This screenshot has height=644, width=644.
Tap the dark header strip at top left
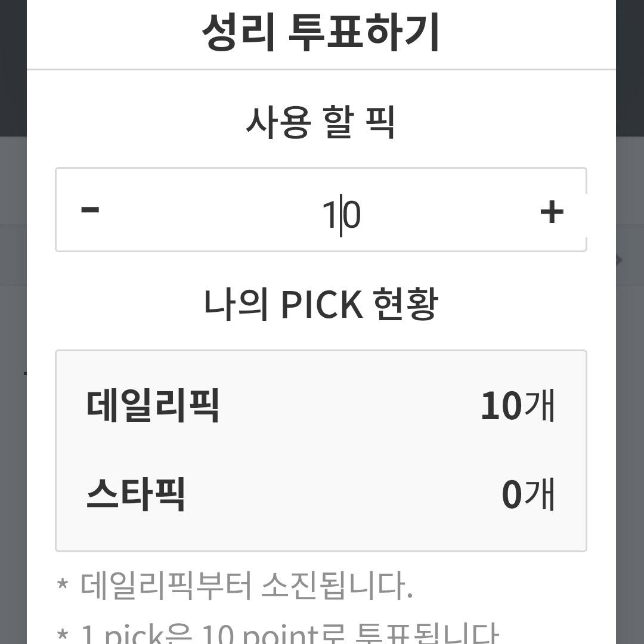point(13,66)
